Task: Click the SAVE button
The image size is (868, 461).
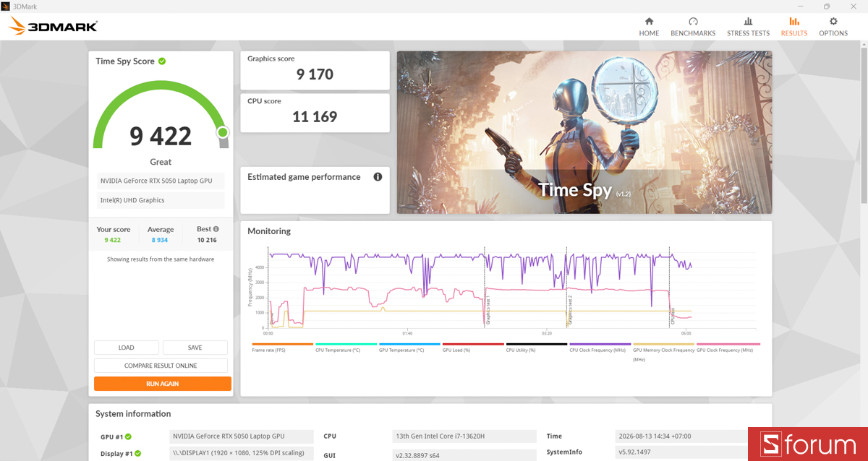Action: click(x=195, y=348)
